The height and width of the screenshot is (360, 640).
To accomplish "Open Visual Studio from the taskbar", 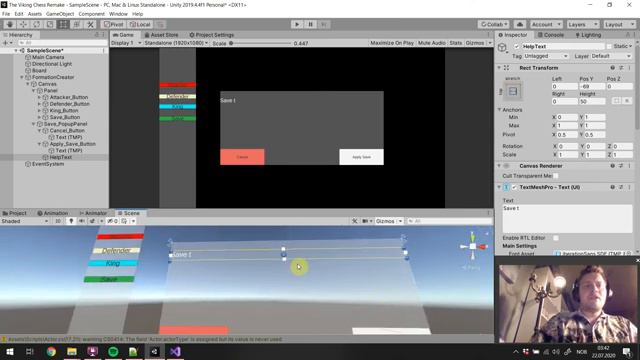I will point(176,351).
